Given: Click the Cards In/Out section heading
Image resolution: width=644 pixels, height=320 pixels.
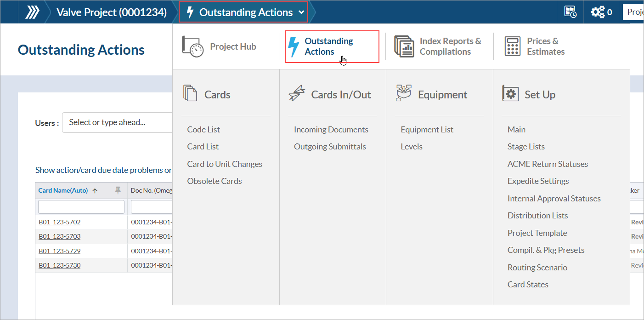Looking at the screenshot, I should pos(341,95).
